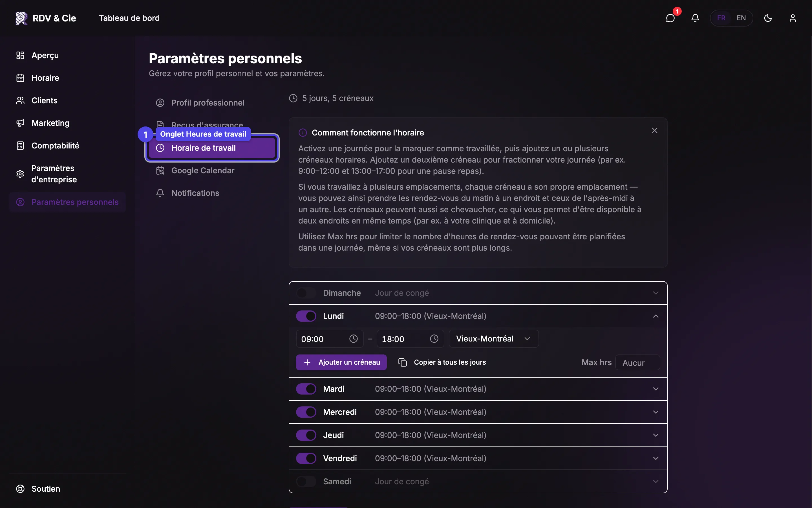Image resolution: width=812 pixels, height=508 pixels.
Task: Click the Clients people icon
Action: 20,100
